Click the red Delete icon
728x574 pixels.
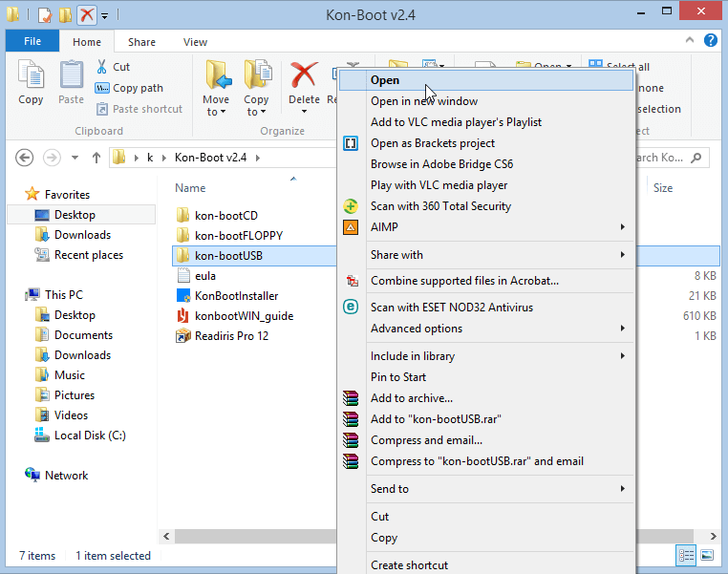click(x=304, y=75)
